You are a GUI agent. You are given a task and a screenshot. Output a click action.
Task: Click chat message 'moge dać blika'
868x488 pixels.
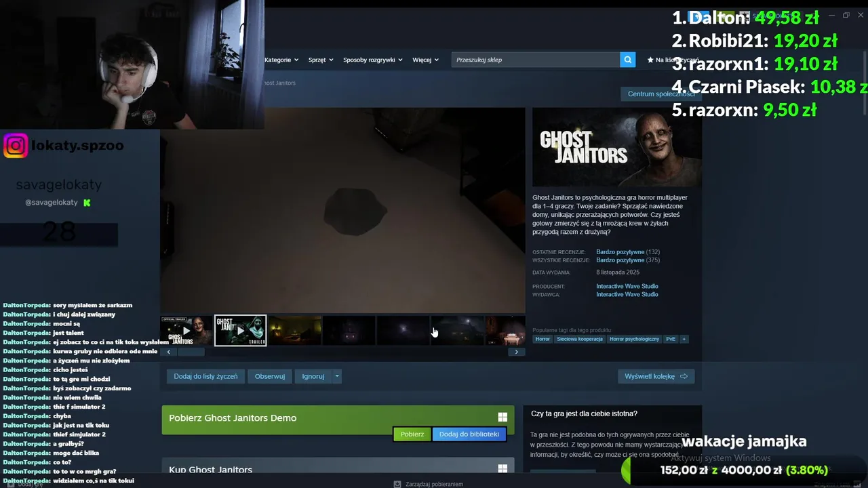coord(76,453)
